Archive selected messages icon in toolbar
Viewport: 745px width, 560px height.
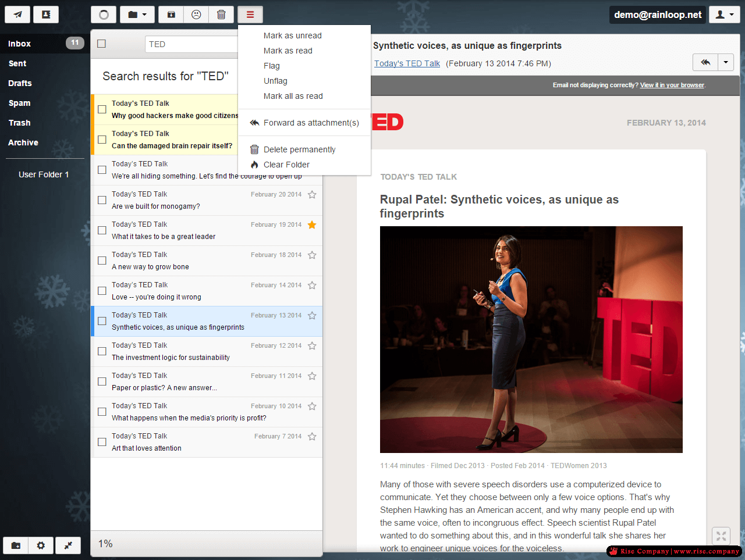click(171, 15)
